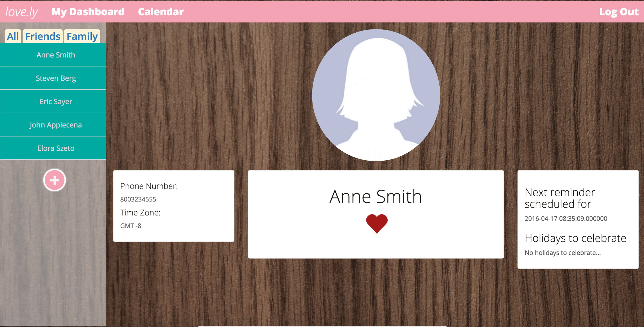Viewport: 644px width, 327px height.
Task: Select Elora Szeto in contact list
Action: [56, 148]
